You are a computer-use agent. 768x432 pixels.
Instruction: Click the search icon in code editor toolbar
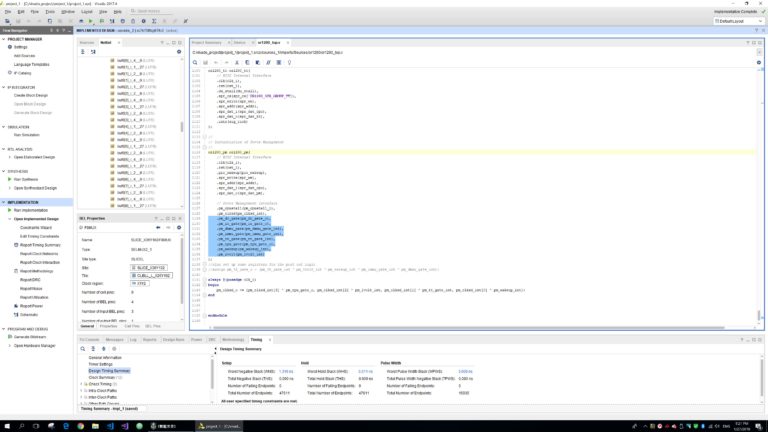coord(195,63)
